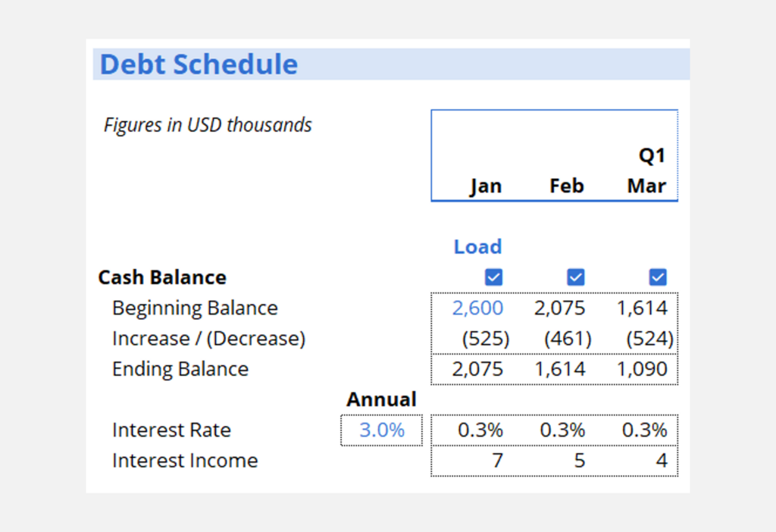Select Mar ending balance 1,090 cell
Image resolution: width=776 pixels, height=532 pixels.
pos(641,369)
